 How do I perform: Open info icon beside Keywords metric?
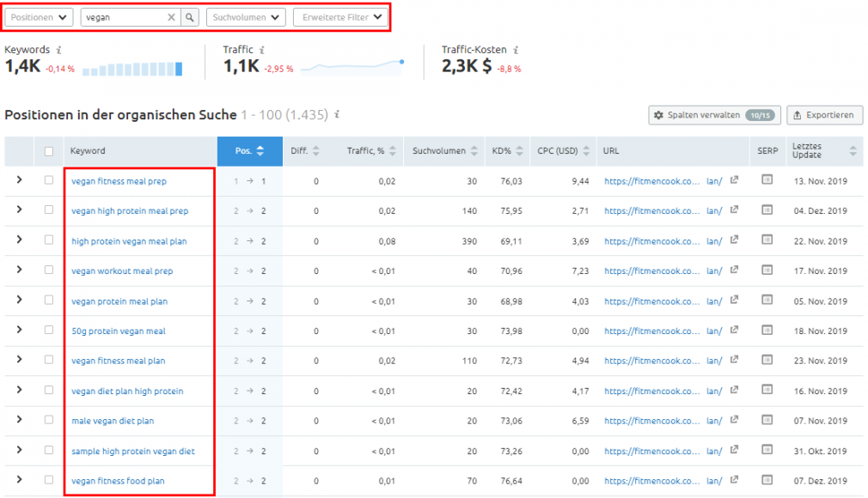[58, 50]
